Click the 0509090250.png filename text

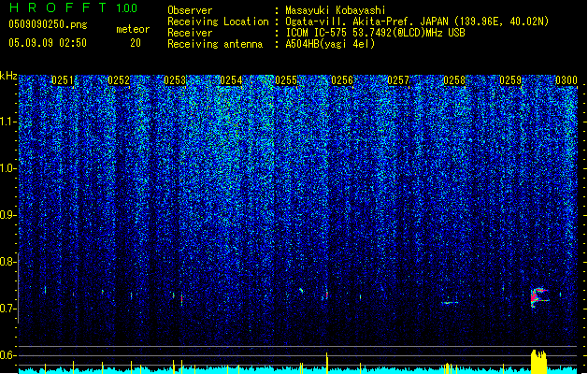tap(48, 24)
